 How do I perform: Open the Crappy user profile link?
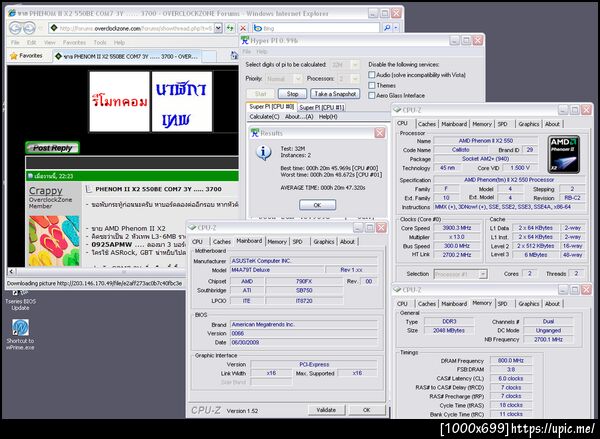tap(46, 191)
